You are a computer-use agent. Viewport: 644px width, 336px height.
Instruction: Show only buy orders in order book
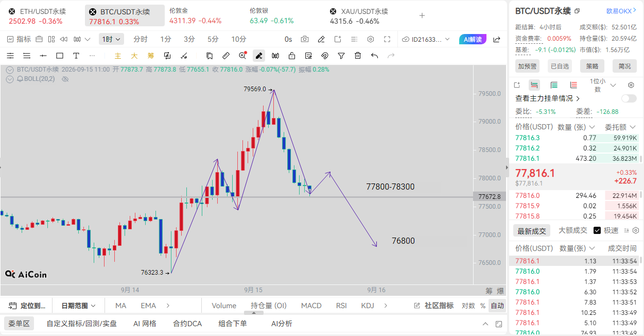(x=554, y=85)
